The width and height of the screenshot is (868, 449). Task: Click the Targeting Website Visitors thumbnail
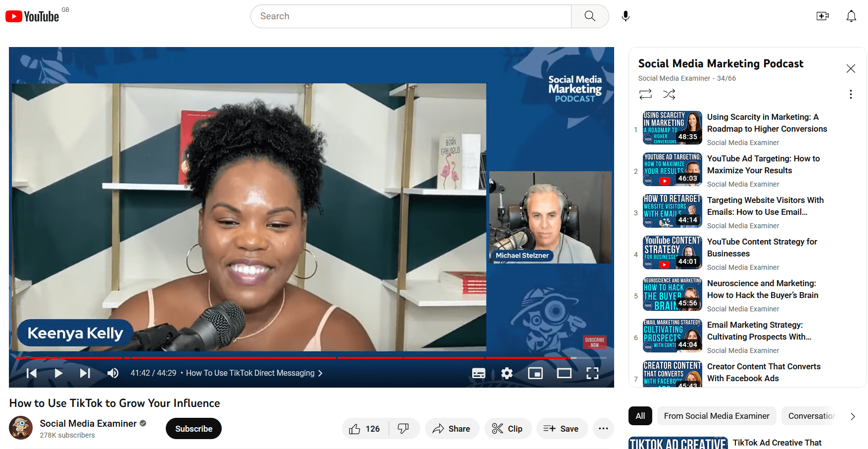pyautogui.click(x=673, y=211)
